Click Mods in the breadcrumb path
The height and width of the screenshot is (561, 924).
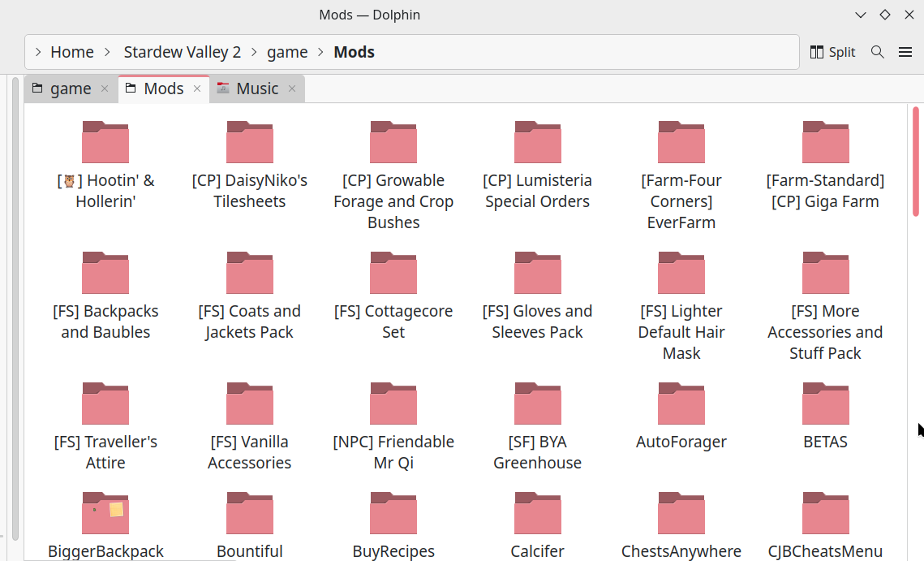pyautogui.click(x=355, y=52)
